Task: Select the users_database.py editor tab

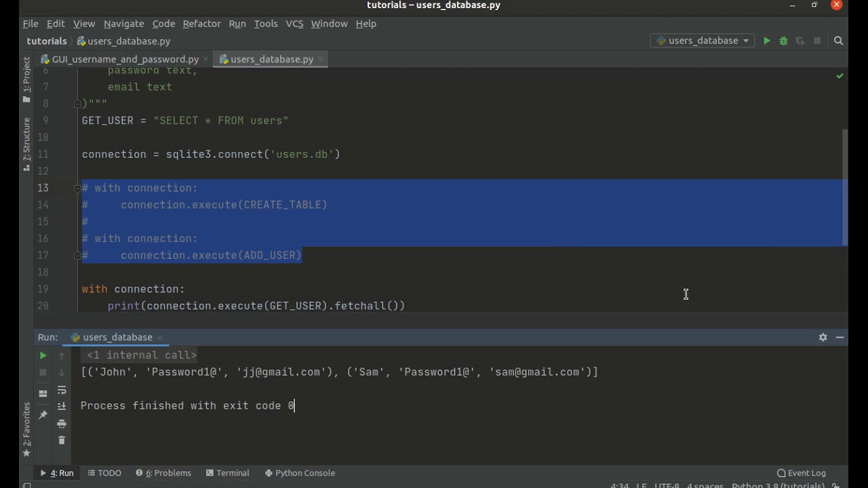Action: 271,60
